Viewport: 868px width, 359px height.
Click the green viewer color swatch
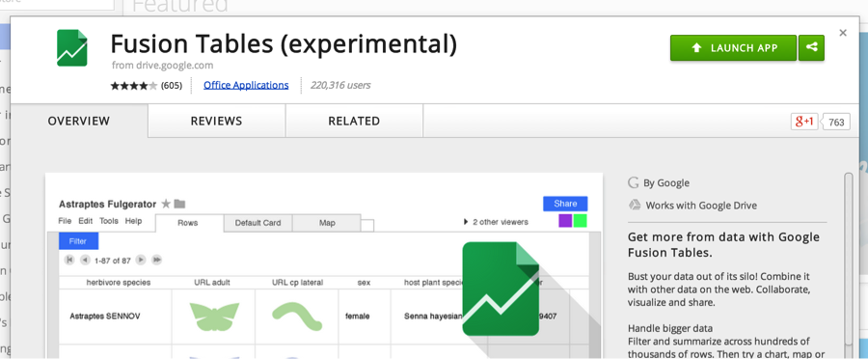click(581, 221)
